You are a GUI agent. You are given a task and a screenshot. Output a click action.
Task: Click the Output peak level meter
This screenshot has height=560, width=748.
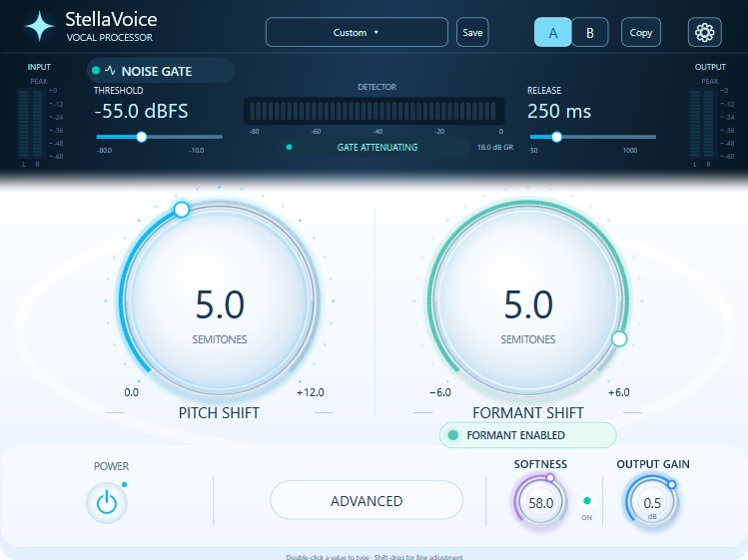[x=702, y=123]
